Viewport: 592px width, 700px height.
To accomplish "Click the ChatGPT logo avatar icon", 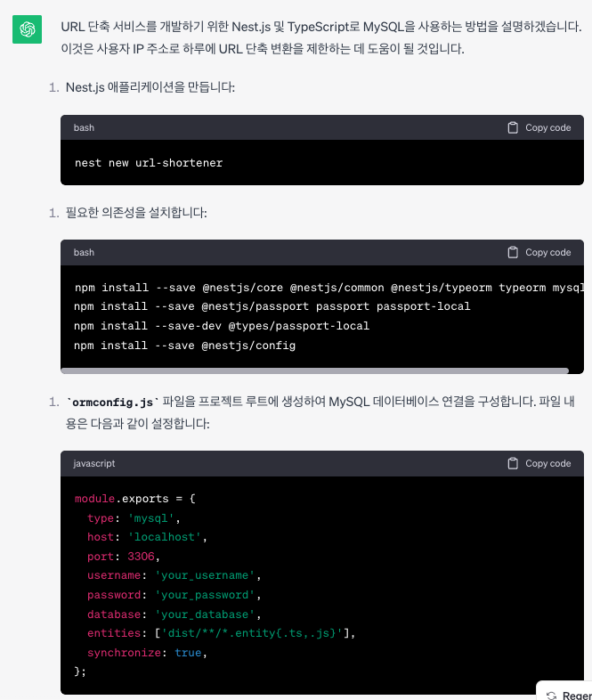I will [x=28, y=29].
